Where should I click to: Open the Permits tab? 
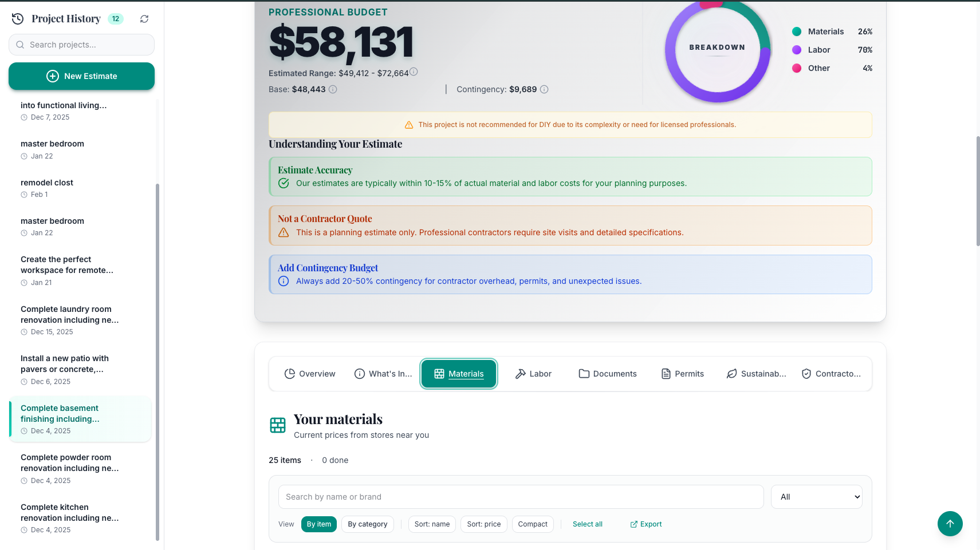(682, 374)
